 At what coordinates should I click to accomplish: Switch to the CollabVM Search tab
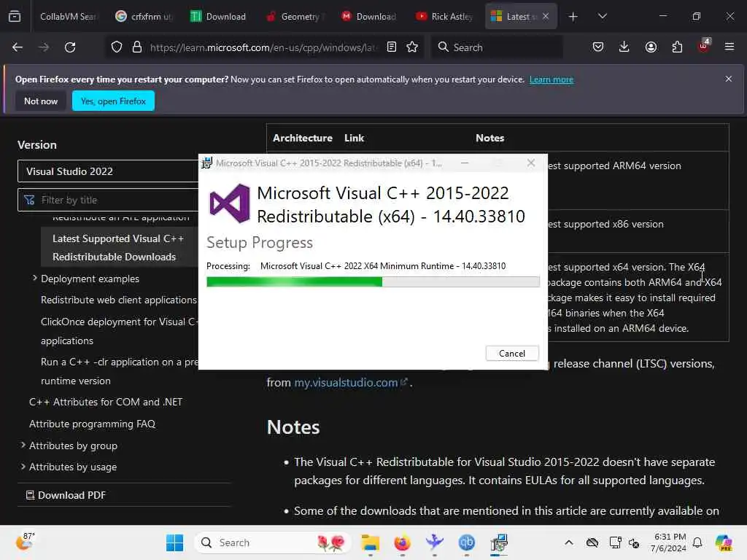coord(68,17)
